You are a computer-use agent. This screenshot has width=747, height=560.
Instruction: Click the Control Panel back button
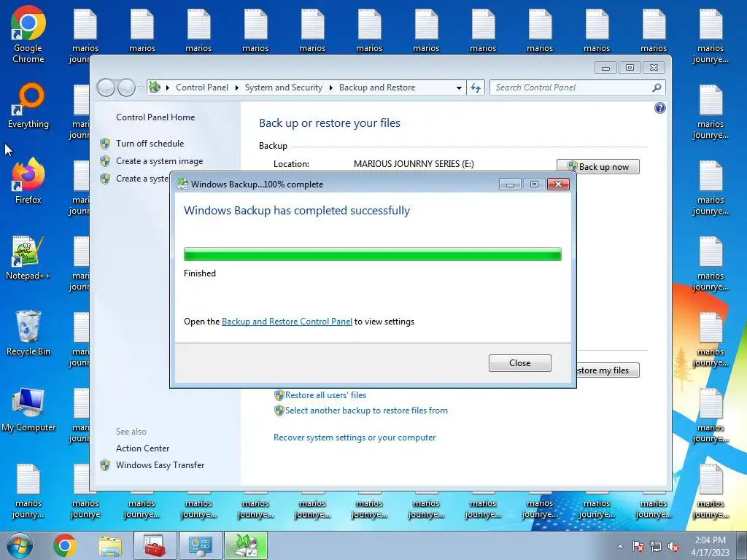(x=106, y=87)
